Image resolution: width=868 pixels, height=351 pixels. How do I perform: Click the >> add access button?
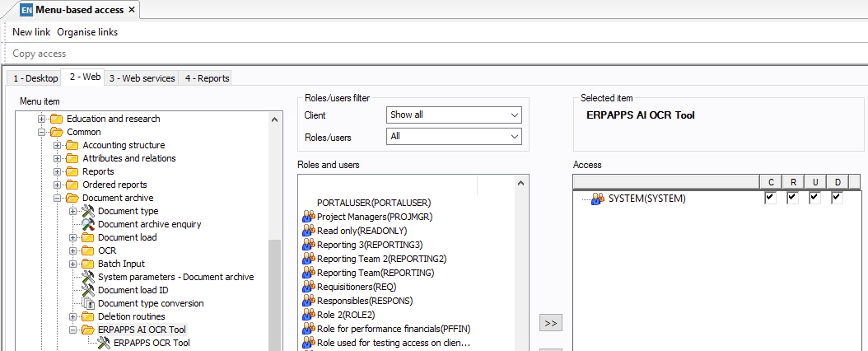pos(550,322)
